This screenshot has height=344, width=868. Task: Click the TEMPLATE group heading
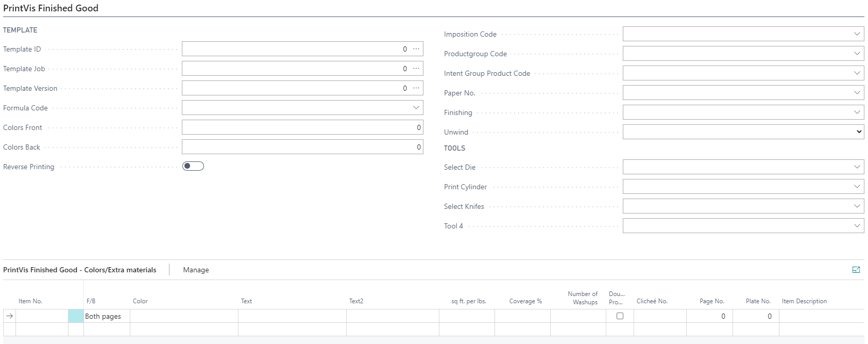point(20,30)
